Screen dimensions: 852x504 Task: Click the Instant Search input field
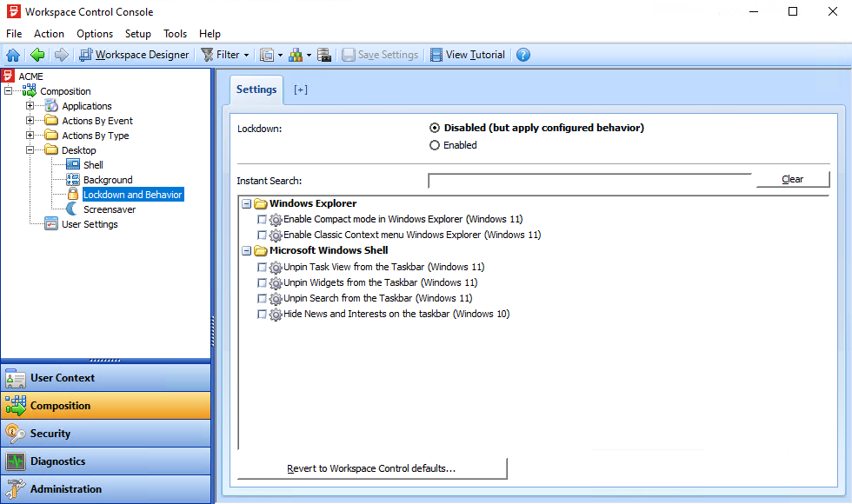click(590, 181)
